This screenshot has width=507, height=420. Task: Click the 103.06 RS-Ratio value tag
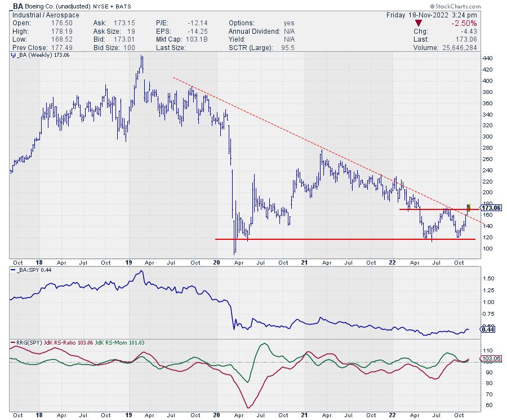point(491,359)
